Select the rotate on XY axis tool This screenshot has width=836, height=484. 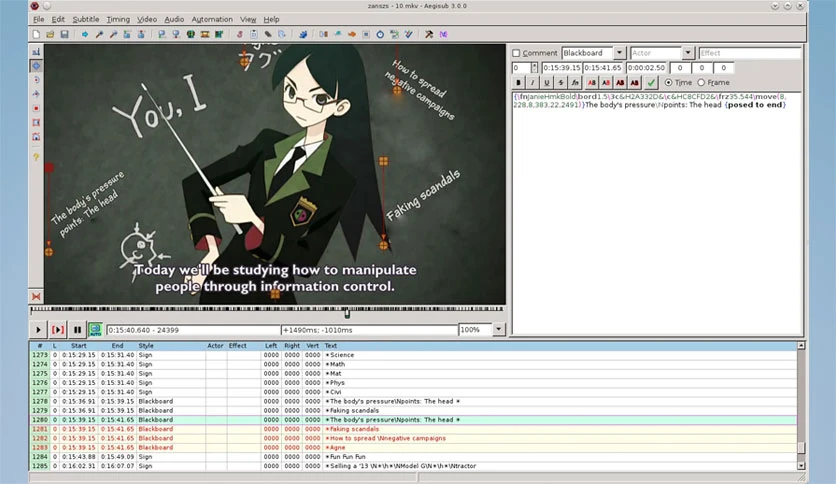[36, 94]
